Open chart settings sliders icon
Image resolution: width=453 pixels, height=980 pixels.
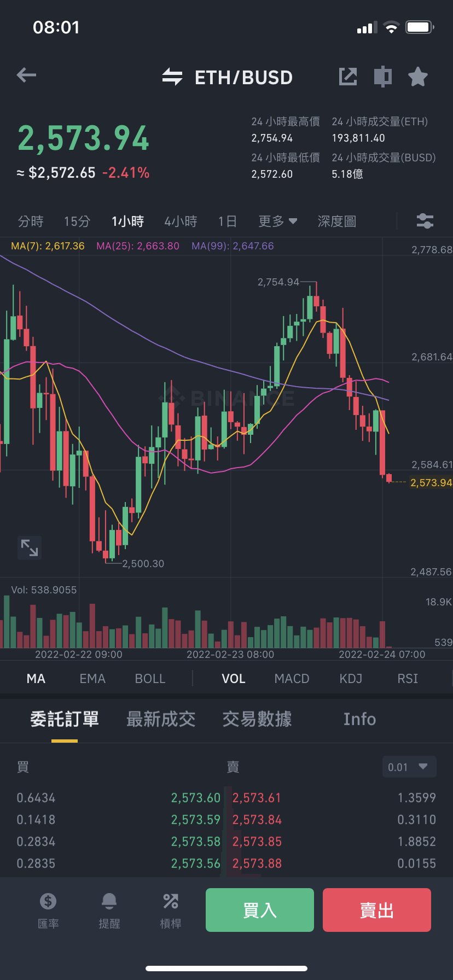tap(425, 221)
